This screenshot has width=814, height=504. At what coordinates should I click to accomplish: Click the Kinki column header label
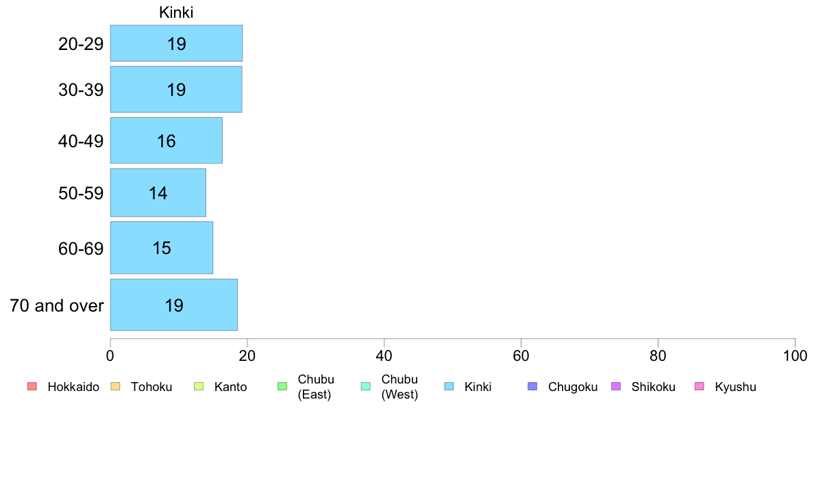pos(176,12)
